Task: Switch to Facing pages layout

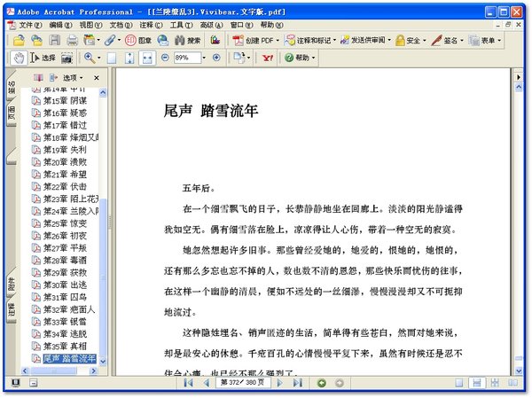Action: click(x=512, y=383)
